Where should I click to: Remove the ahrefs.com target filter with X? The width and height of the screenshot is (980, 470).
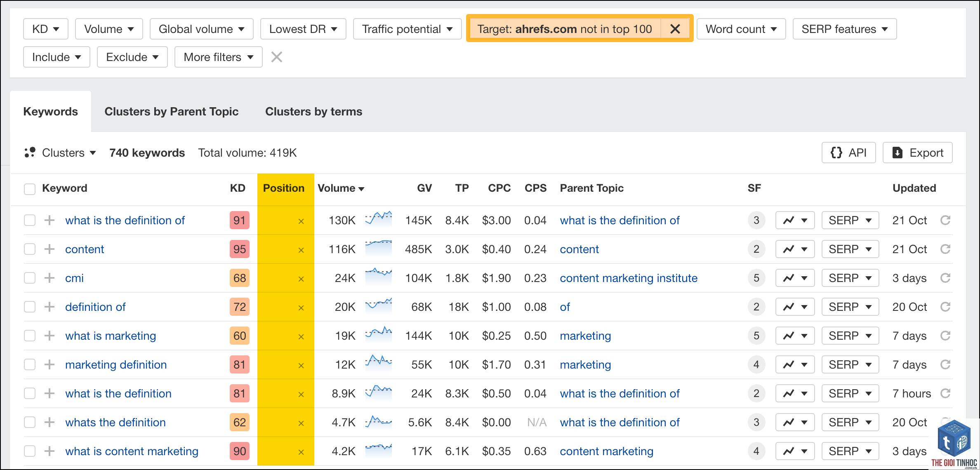pos(675,29)
